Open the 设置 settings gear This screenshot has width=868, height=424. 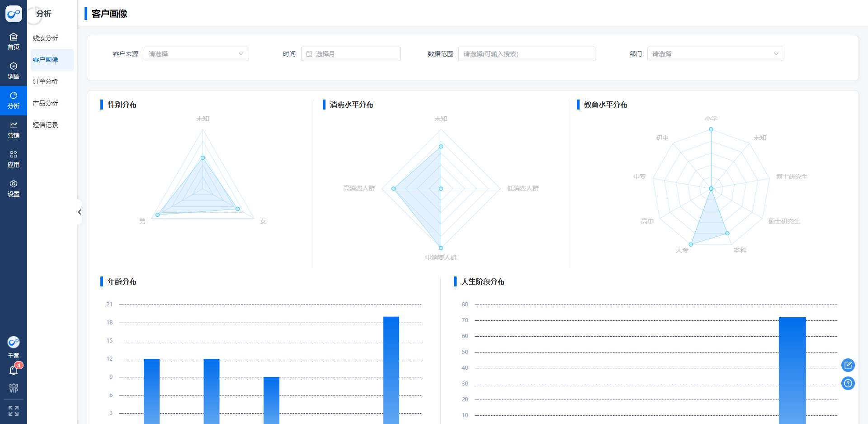(14, 188)
